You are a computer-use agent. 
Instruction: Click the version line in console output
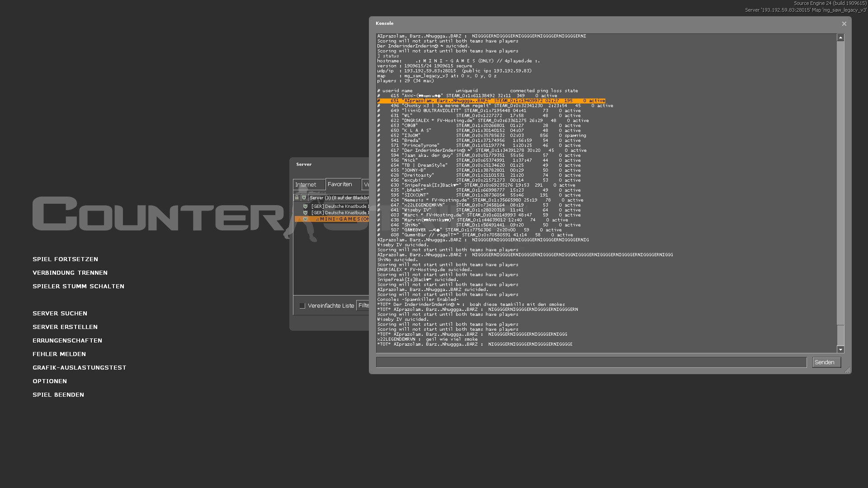pos(425,66)
